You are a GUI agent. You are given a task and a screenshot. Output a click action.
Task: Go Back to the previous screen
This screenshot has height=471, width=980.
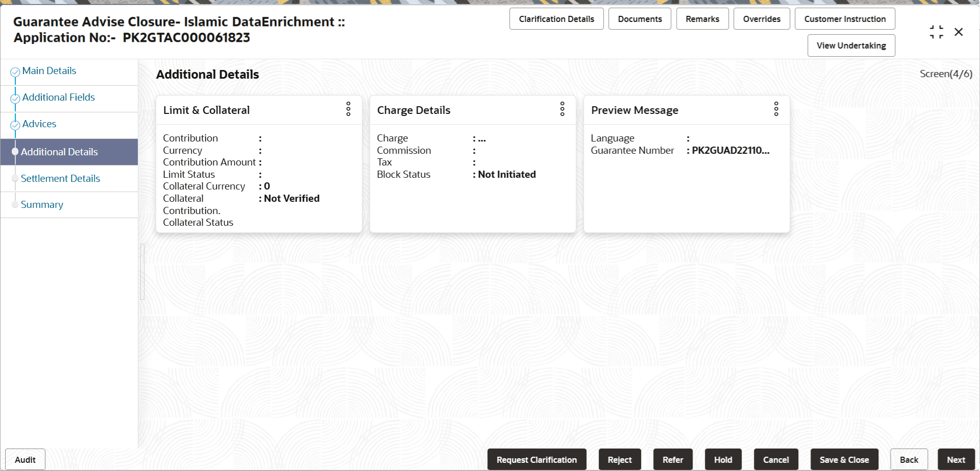click(909, 460)
